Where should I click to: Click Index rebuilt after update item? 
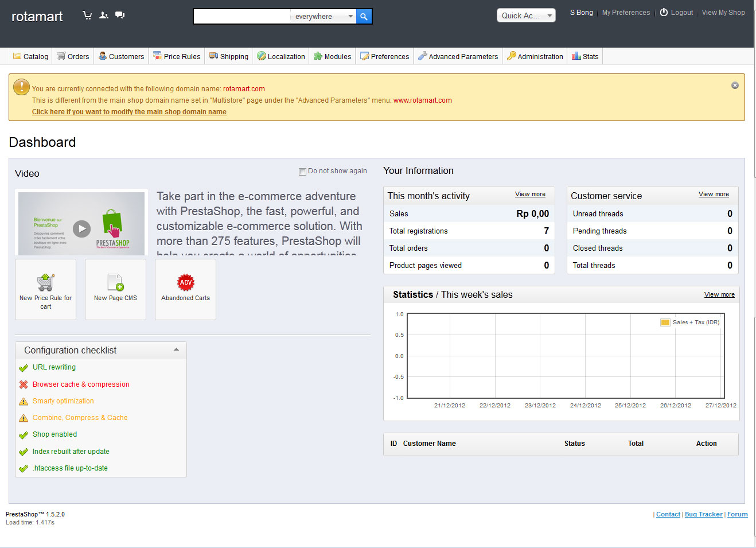[x=71, y=452]
